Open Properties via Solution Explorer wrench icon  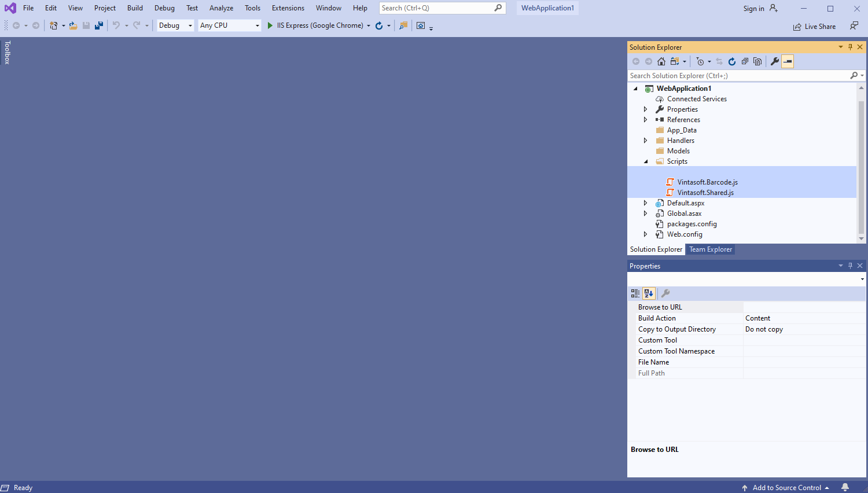[775, 61]
